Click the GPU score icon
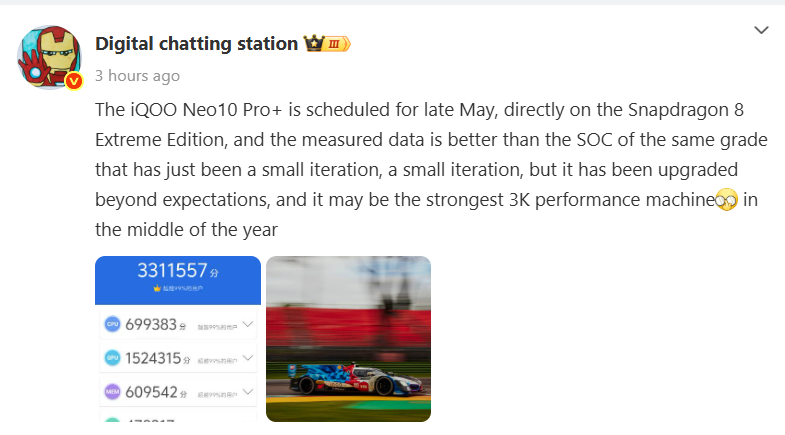The width and height of the screenshot is (785, 435). coord(112,358)
